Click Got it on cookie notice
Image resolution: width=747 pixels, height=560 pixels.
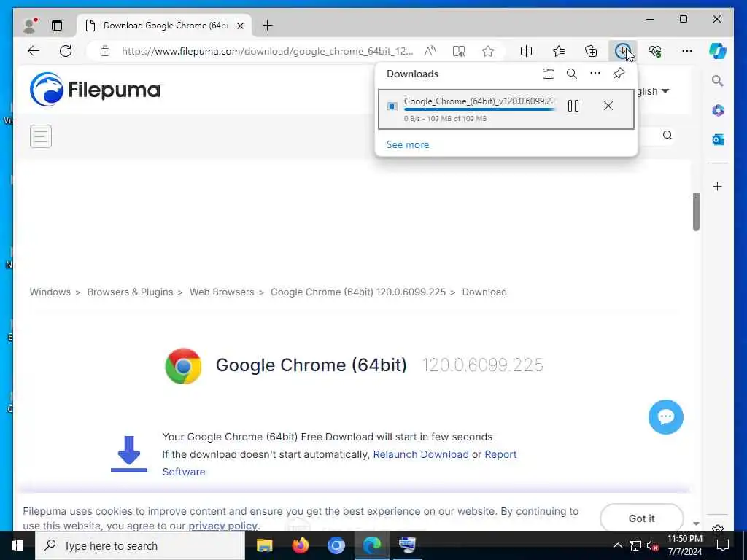click(x=642, y=518)
